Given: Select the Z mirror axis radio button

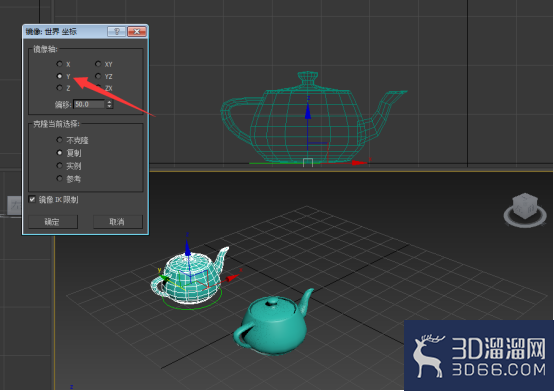Looking at the screenshot, I should [60, 88].
